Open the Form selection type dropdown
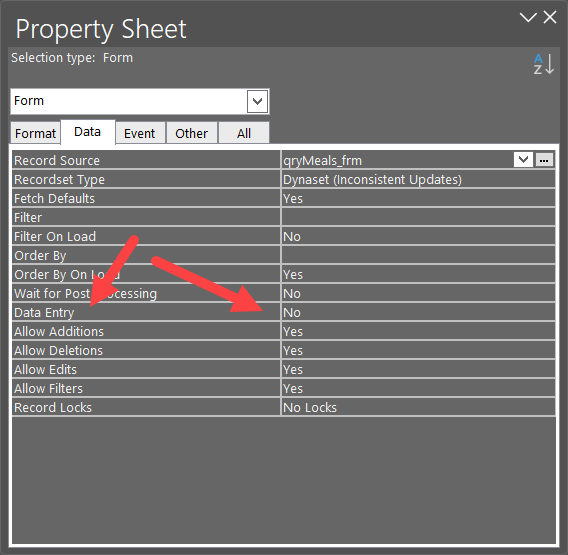 [x=257, y=101]
